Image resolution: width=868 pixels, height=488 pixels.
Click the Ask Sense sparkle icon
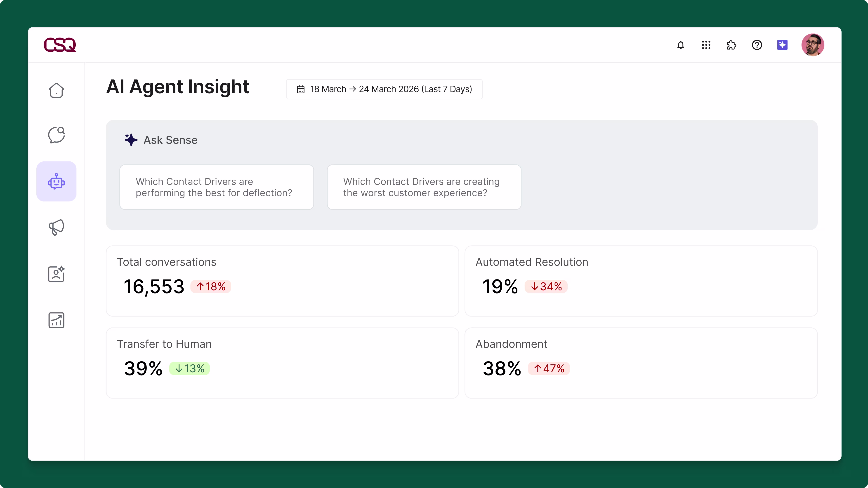[x=131, y=140]
